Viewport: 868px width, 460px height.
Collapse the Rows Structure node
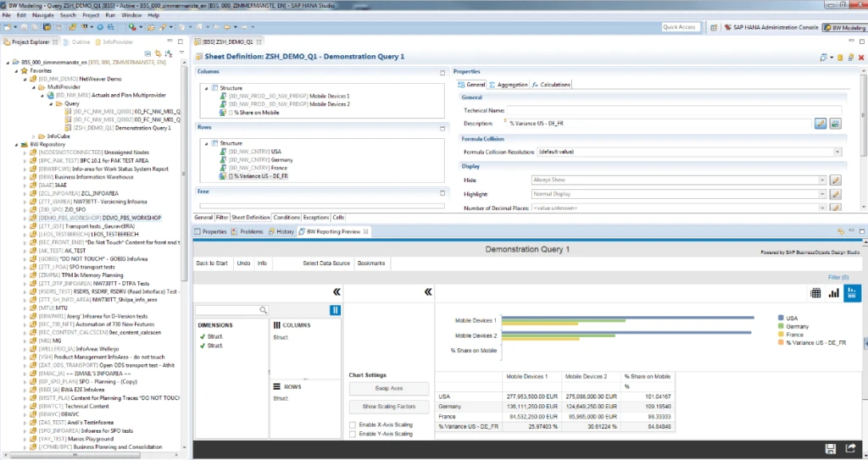207,143
